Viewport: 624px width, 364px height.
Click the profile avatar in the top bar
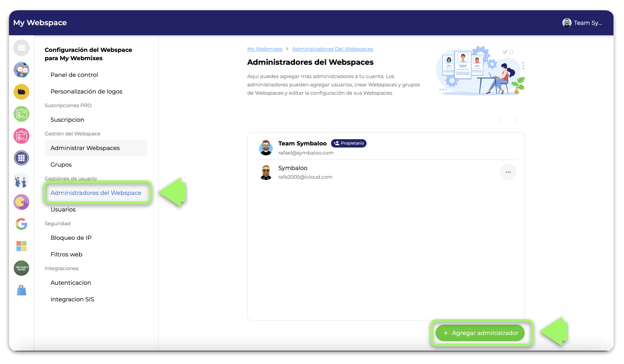(x=567, y=23)
